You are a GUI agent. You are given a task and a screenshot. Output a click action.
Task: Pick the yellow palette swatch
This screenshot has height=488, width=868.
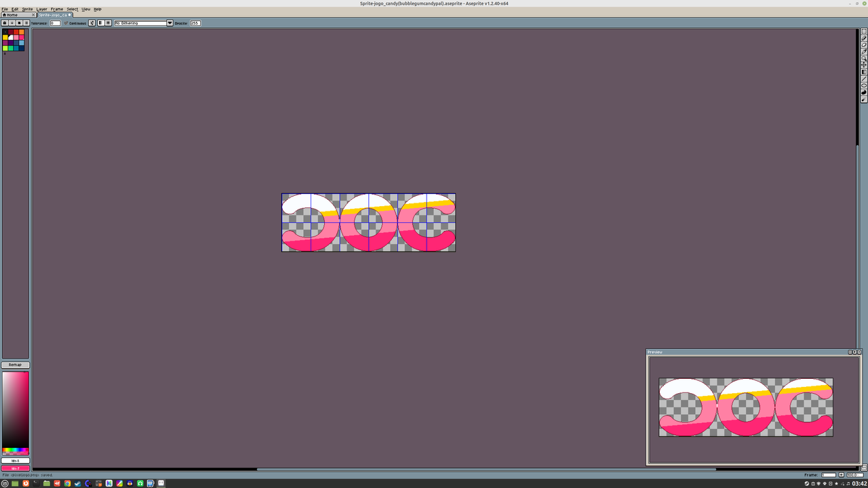5,37
